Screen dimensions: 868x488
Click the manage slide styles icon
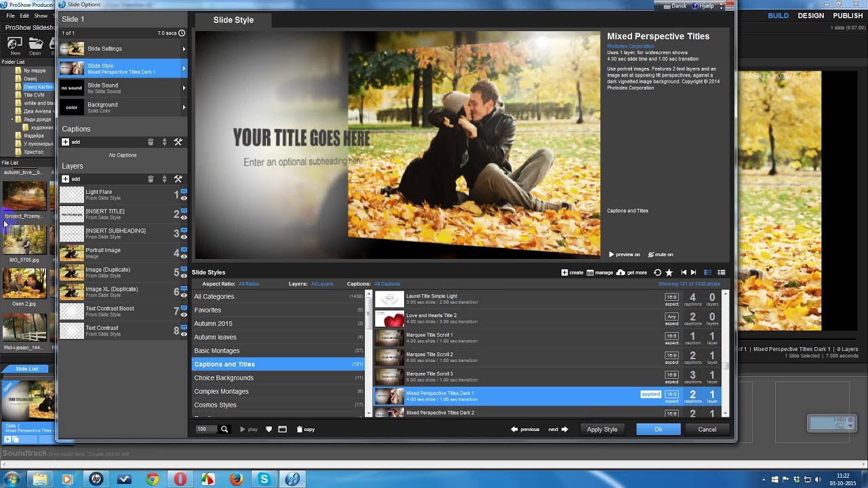[590, 272]
